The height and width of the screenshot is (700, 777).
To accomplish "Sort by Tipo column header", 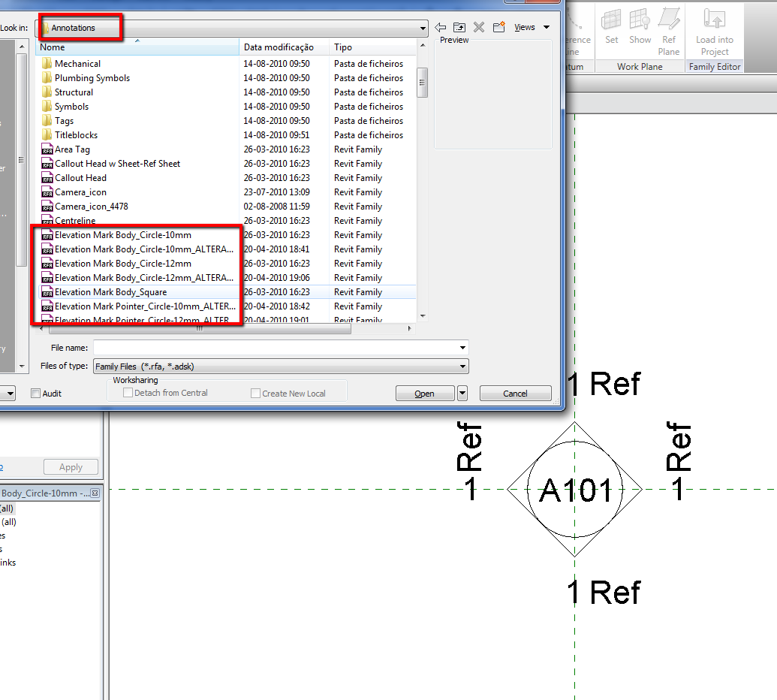I will coord(372,47).
